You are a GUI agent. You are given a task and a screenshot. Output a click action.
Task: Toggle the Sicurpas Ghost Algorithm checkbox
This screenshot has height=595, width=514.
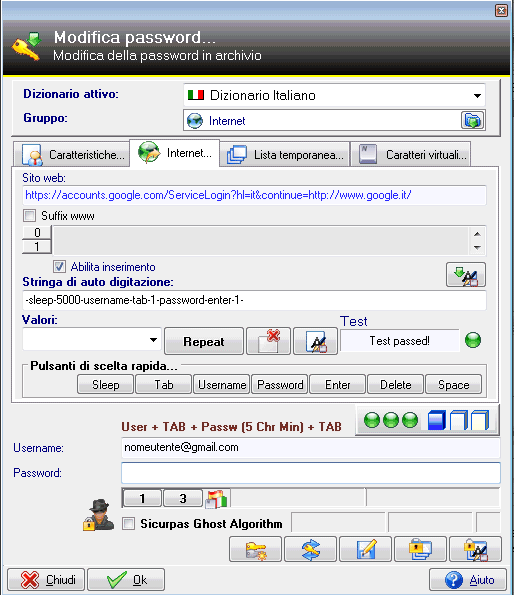(x=129, y=524)
